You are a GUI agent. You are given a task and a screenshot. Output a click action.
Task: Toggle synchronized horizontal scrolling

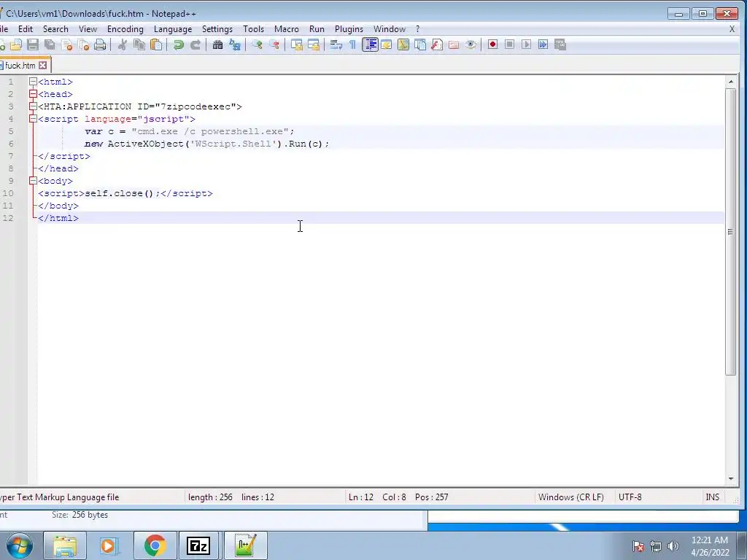tap(314, 44)
